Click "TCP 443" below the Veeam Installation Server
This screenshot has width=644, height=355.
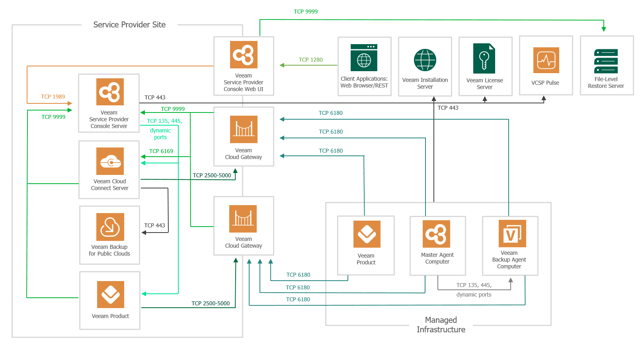pyautogui.click(x=448, y=108)
